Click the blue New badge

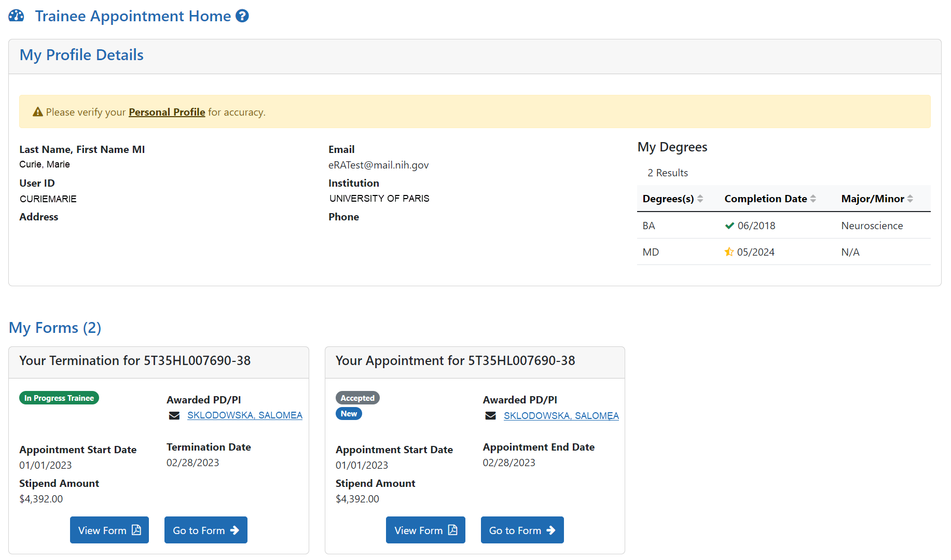point(349,414)
